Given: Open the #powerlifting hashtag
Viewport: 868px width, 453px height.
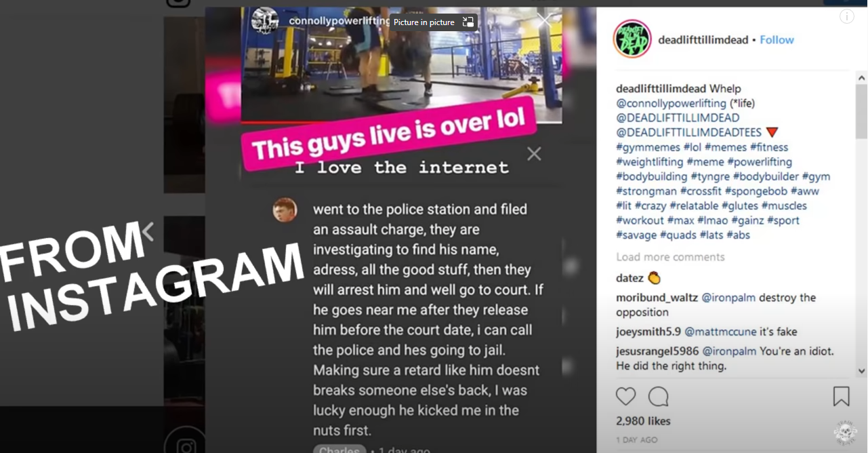Looking at the screenshot, I should 760,162.
